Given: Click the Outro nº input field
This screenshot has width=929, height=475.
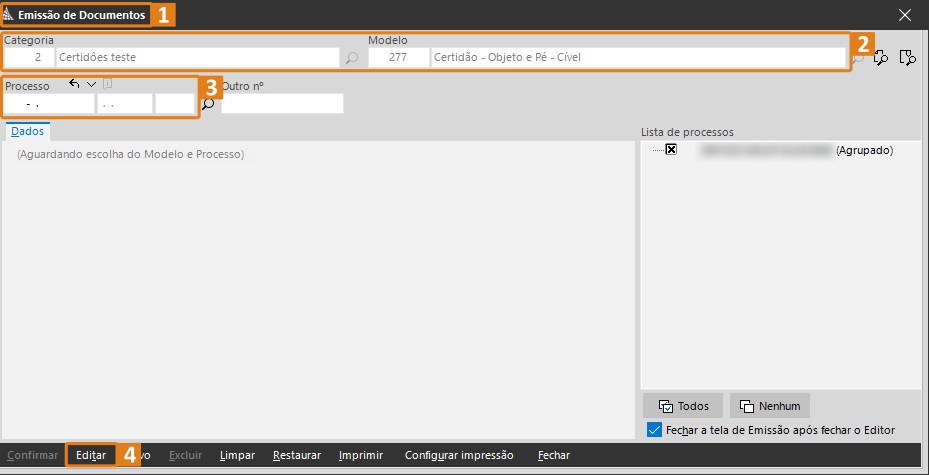Looking at the screenshot, I should coord(283,104).
